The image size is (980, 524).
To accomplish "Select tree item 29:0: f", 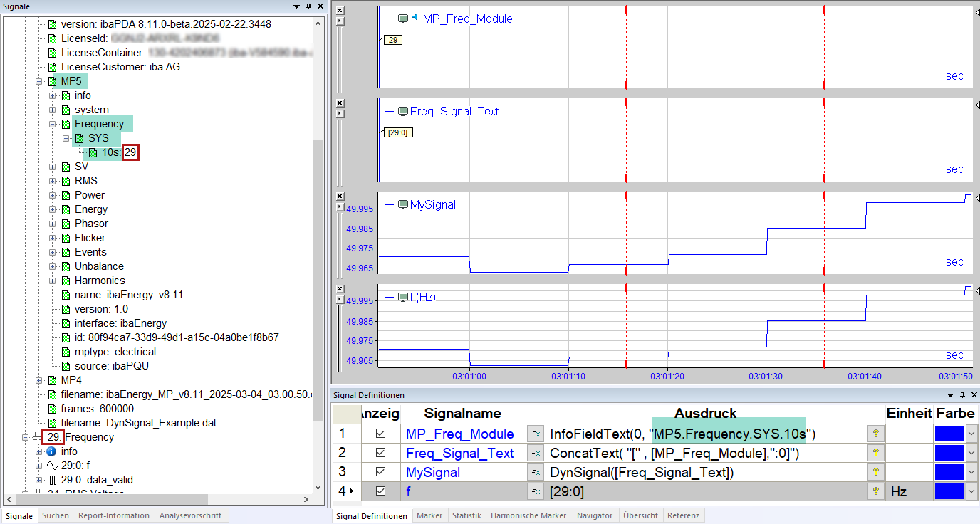I will 75,466.
